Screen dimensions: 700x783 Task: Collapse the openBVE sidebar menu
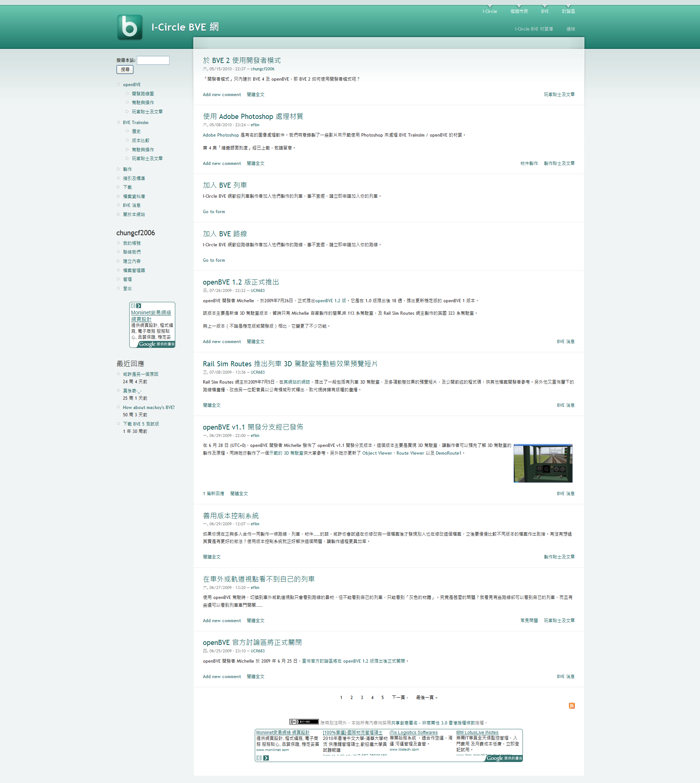(119, 85)
